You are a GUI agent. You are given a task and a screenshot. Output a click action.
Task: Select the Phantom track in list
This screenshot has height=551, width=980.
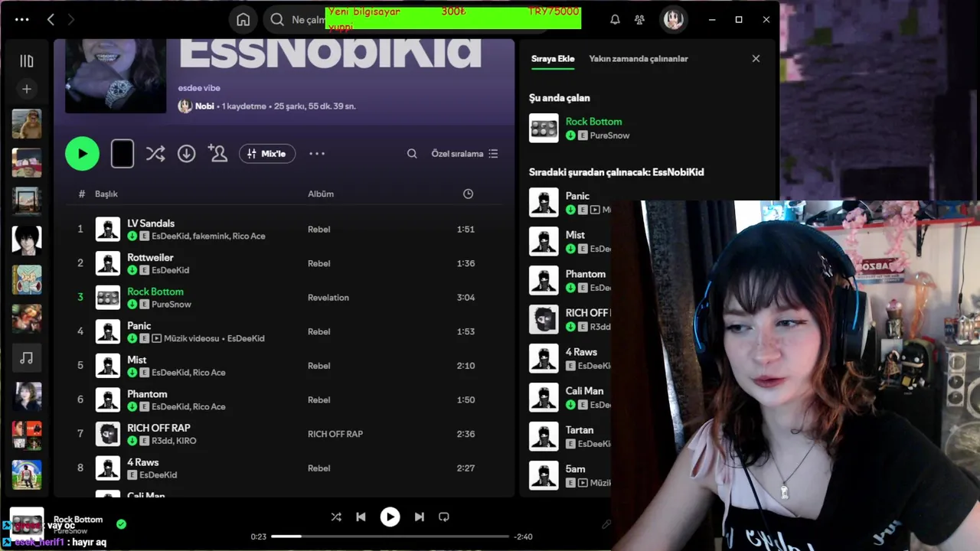click(x=147, y=394)
